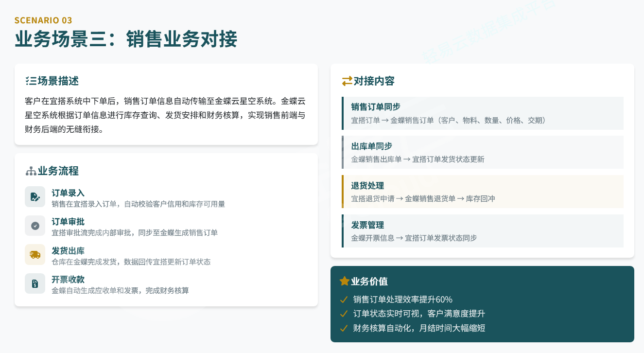
Task: Click checkmark next to 销售订单处理效率提升60%
Action: pos(344,300)
